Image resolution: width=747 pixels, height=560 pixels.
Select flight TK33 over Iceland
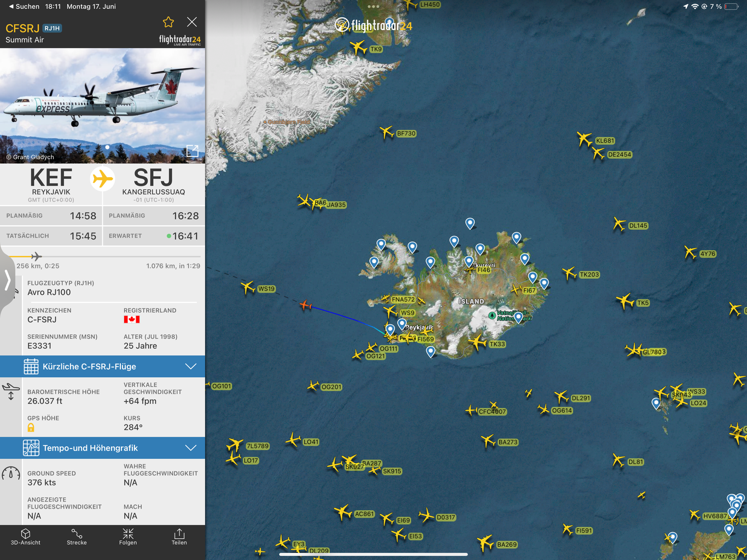click(477, 343)
